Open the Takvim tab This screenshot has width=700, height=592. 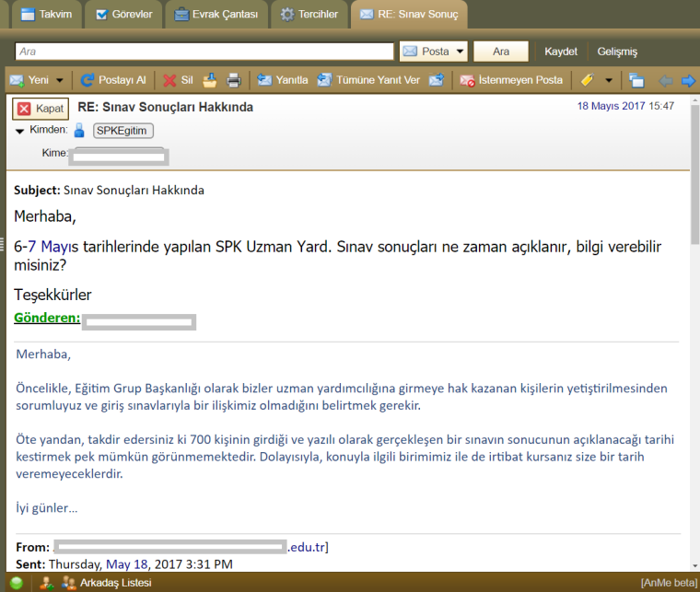tap(46, 15)
